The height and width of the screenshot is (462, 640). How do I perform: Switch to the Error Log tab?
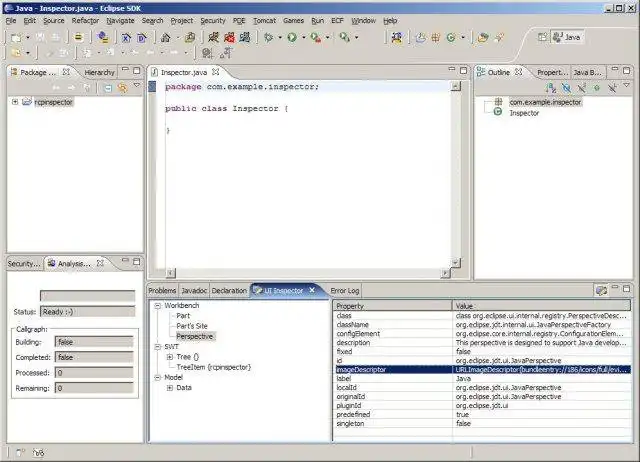pos(345,290)
